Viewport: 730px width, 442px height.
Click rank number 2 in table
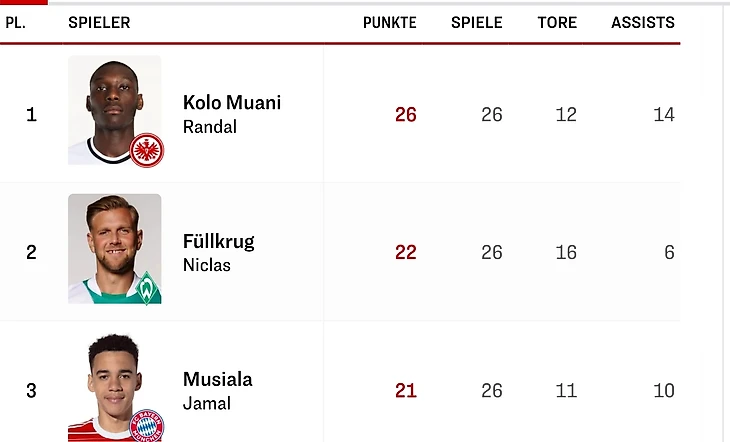pos(31,253)
